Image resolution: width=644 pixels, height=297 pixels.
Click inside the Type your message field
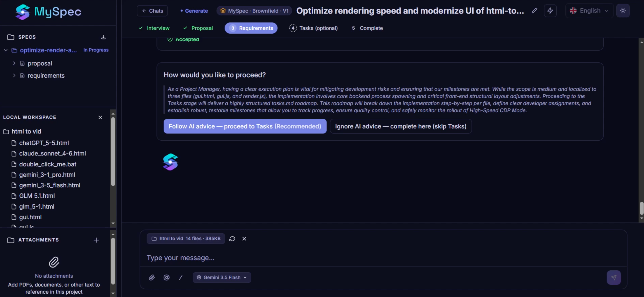(x=383, y=258)
